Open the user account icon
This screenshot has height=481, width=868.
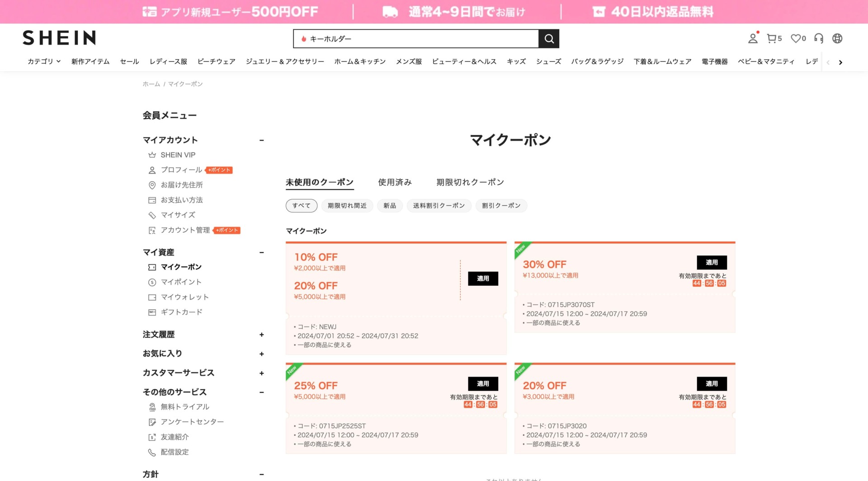pos(753,38)
